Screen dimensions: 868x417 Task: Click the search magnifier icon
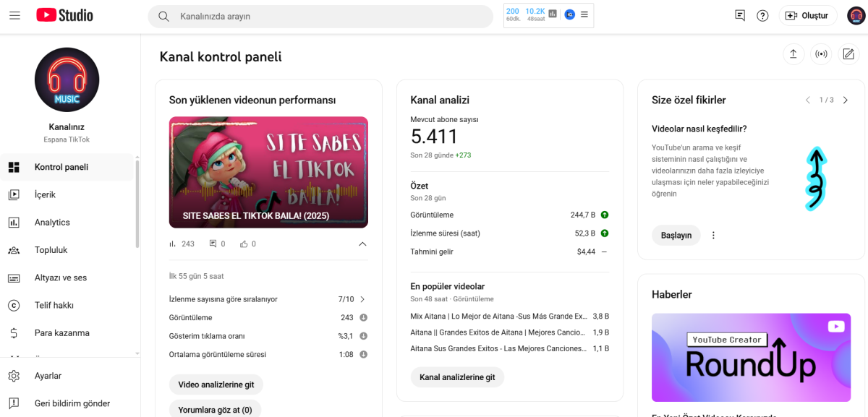[164, 16]
